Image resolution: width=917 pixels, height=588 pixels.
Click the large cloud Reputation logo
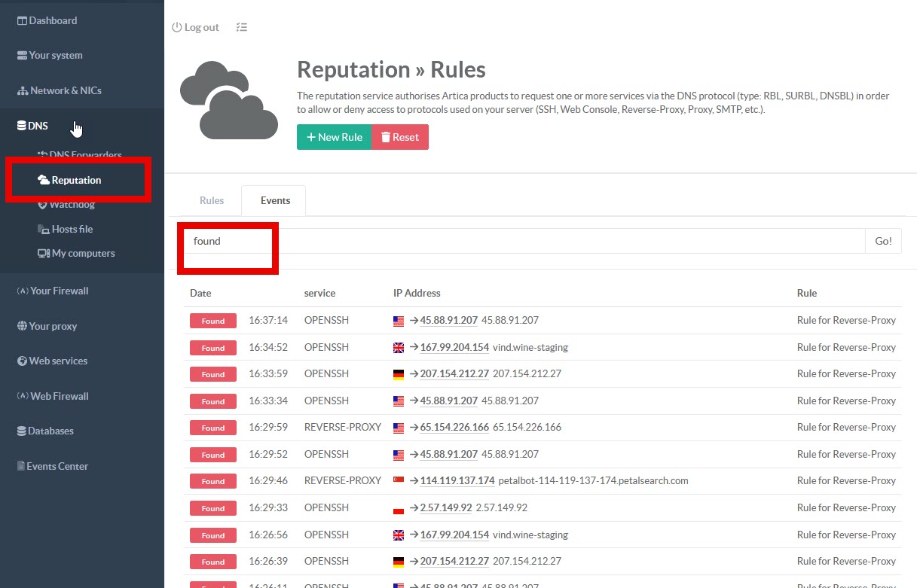tap(228, 100)
